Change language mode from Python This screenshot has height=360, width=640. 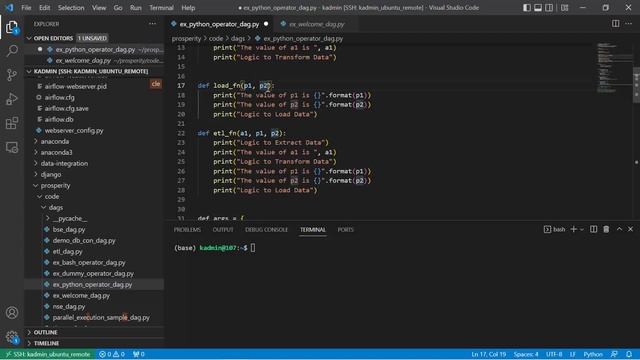coord(593,354)
